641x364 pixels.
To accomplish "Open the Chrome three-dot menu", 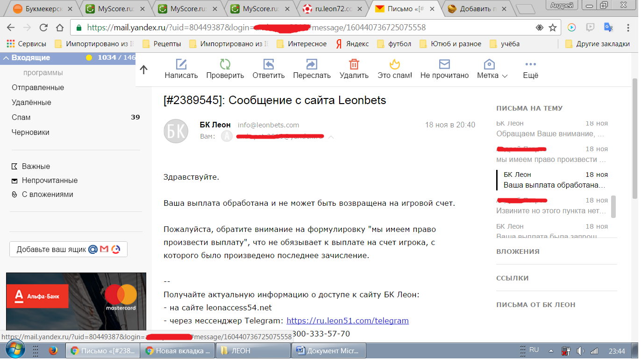I will [627, 28].
